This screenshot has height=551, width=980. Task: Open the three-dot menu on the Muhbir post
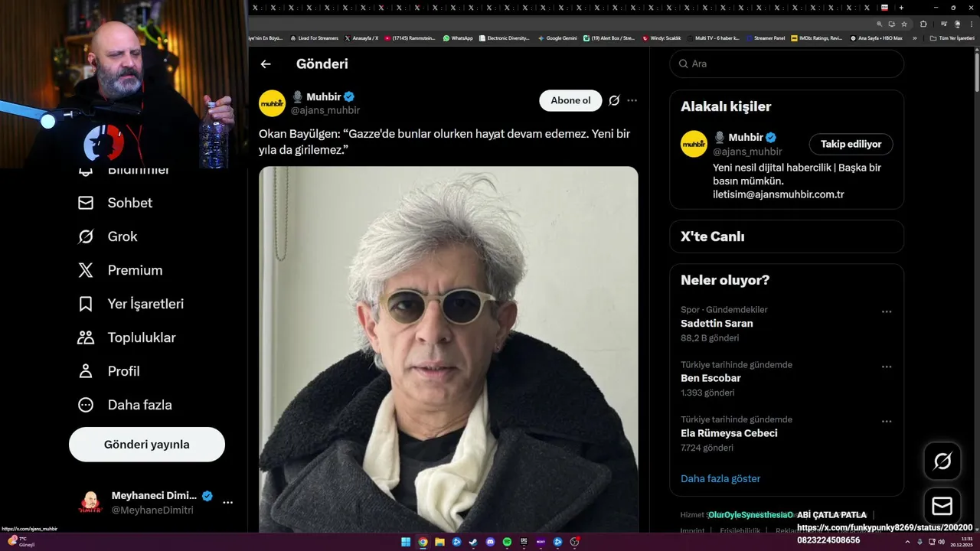click(x=632, y=100)
